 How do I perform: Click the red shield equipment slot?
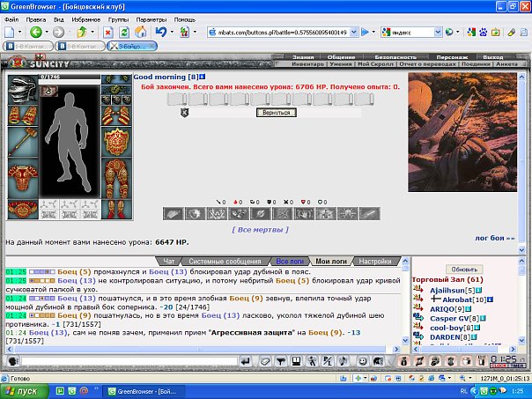(116, 142)
